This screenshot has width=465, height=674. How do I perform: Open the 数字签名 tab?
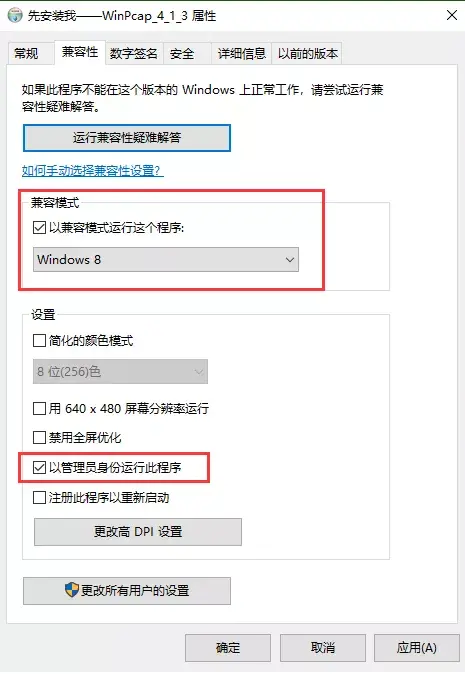(x=134, y=53)
